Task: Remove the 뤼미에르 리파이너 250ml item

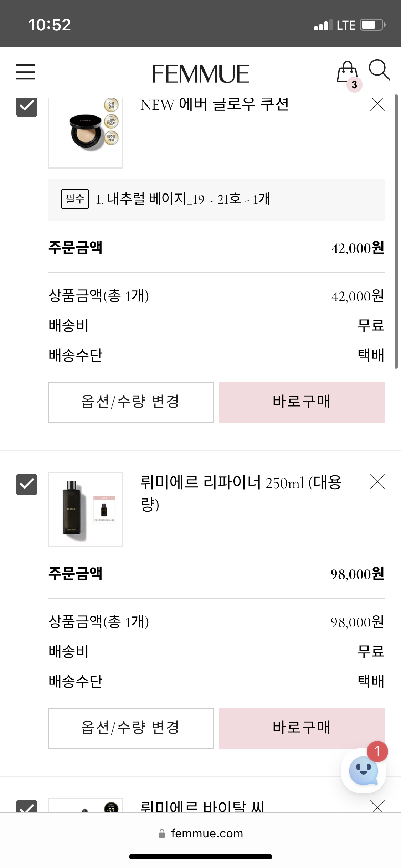Action: [x=377, y=482]
